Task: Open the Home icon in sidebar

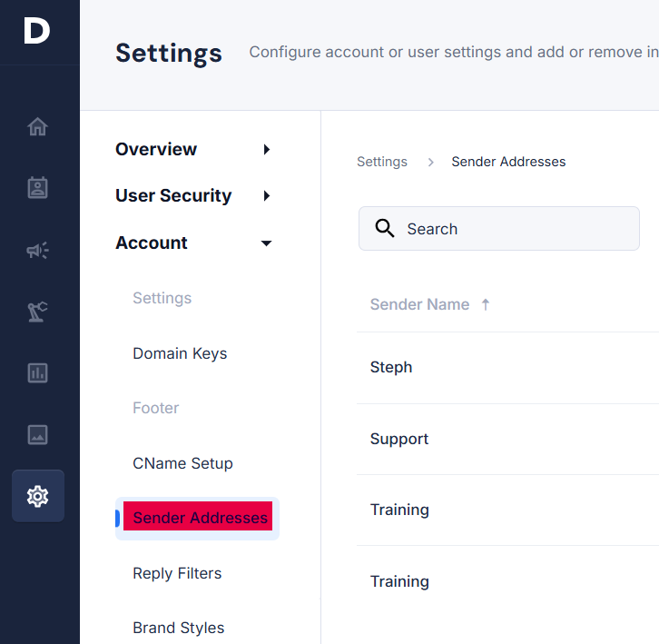Action: 37,126
